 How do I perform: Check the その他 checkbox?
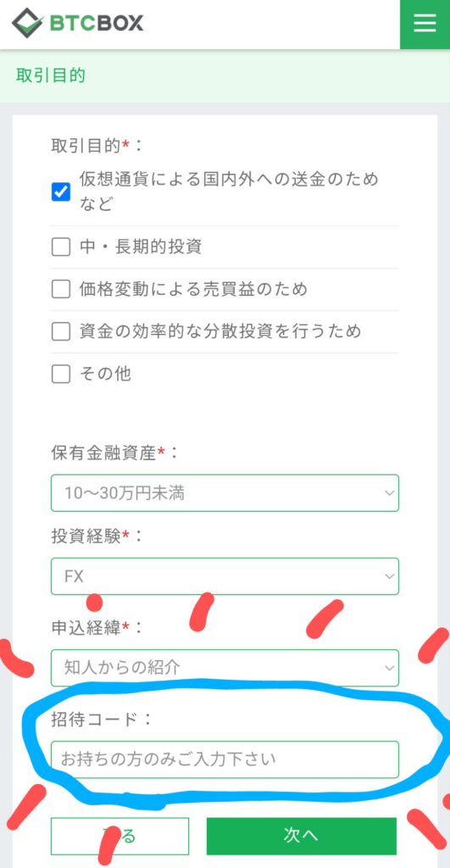tap(60, 374)
